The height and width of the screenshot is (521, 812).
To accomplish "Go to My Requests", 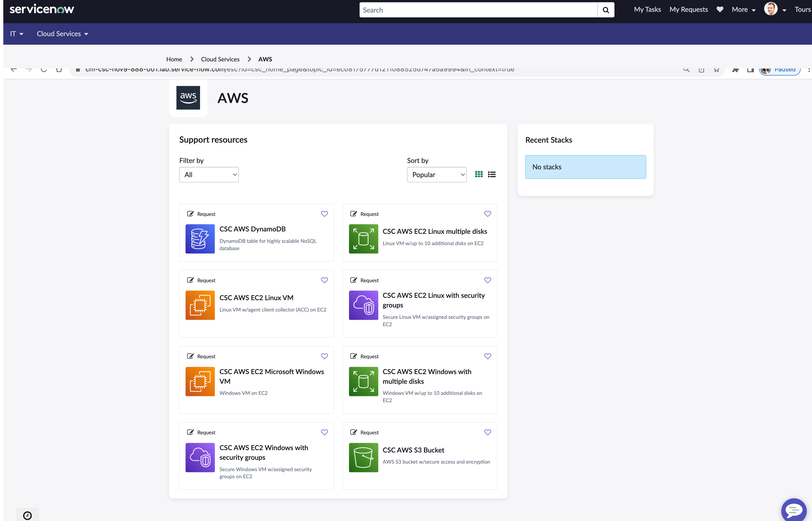I will click(688, 9).
